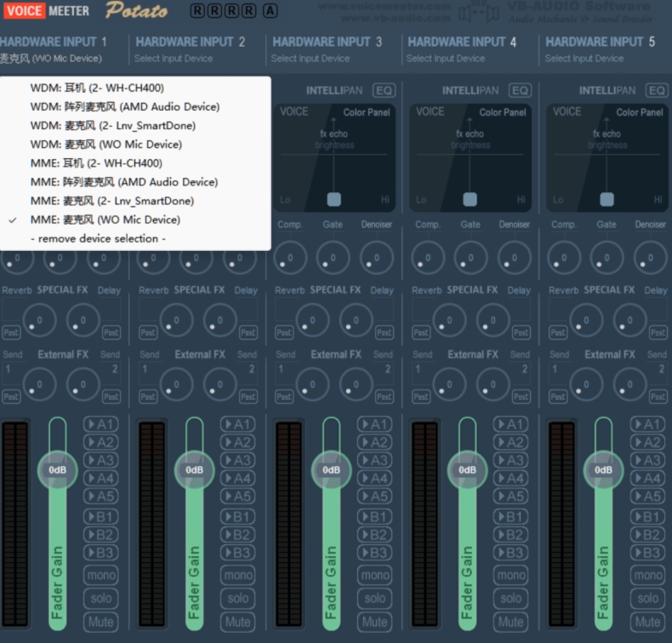Enable B3 output on Hardware Input 5

click(648, 553)
